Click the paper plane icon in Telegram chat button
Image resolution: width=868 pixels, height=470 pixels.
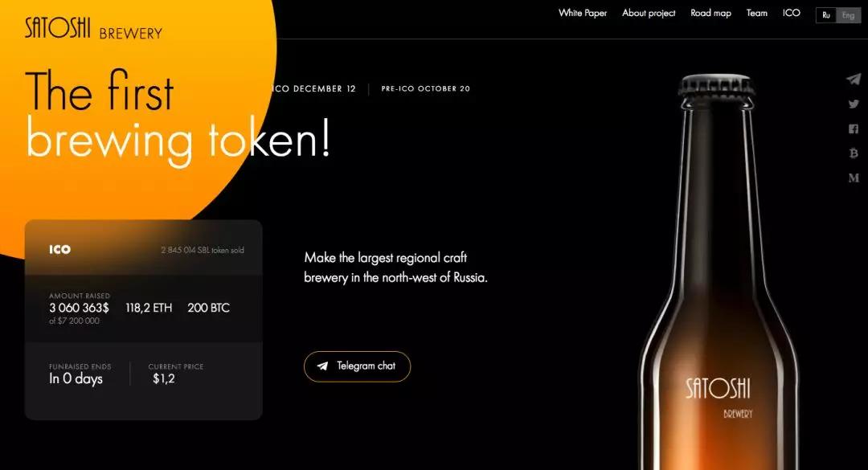point(322,366)
